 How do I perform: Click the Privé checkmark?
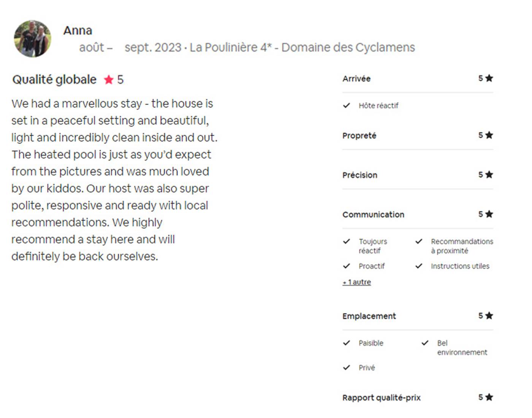(x=346, y=368)
